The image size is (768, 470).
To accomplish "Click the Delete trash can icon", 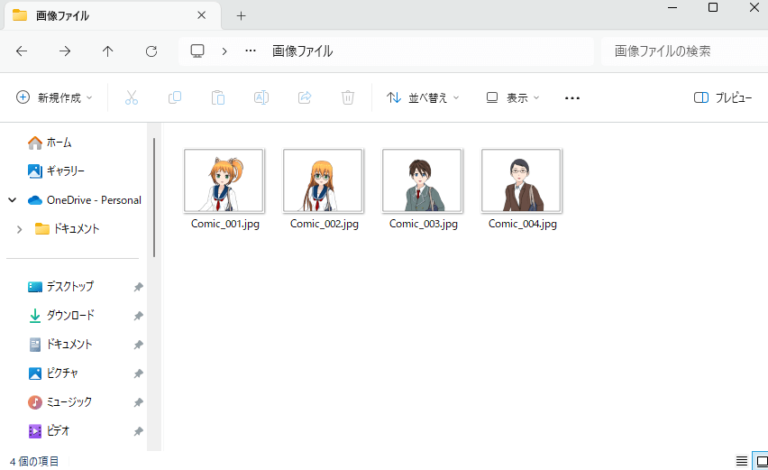I will tap(348, 98).
